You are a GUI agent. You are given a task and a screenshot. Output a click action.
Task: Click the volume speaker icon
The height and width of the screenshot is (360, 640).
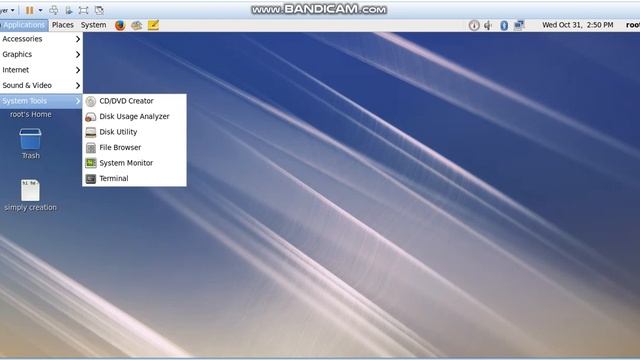tap(488, 25)
